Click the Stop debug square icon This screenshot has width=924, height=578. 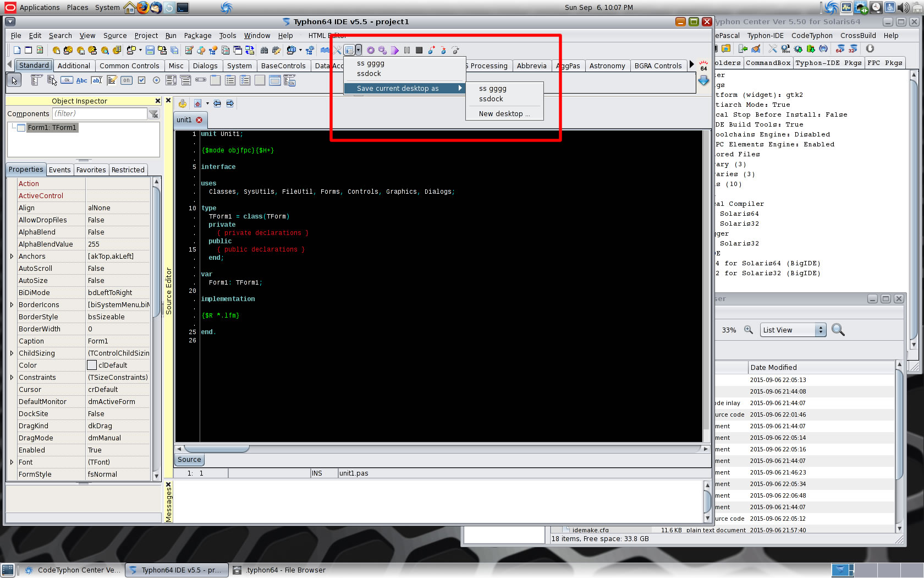tap(419, 50)
